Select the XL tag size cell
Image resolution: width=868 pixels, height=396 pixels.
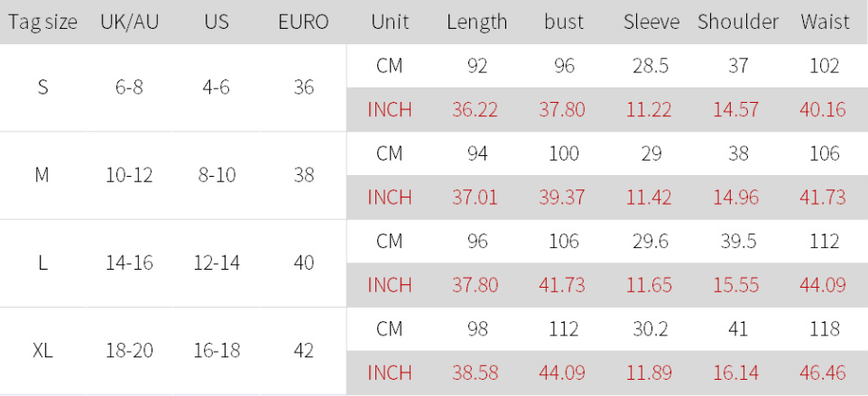click(42, 351)
